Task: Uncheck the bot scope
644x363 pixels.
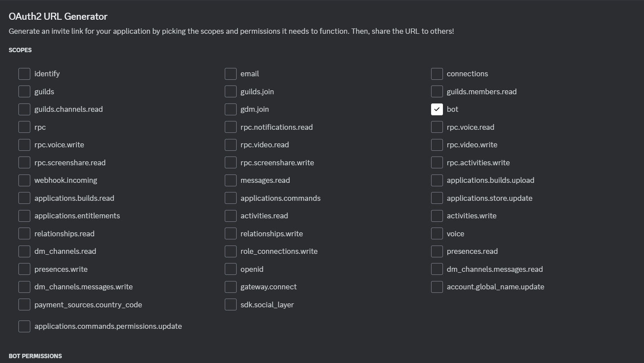Action: pyautogui.click(x=437, y=109)
